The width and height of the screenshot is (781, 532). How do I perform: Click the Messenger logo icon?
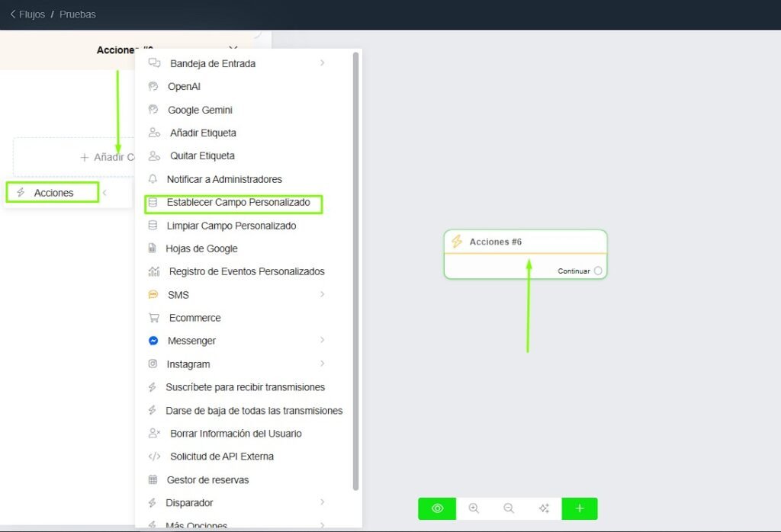pos(153,341)
